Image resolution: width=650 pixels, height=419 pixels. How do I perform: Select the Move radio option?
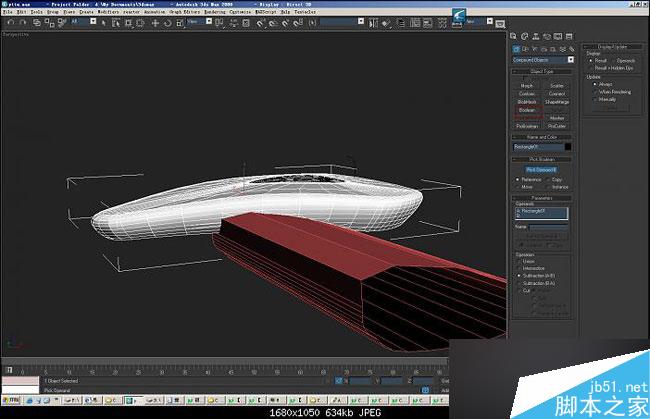(524, 187)
